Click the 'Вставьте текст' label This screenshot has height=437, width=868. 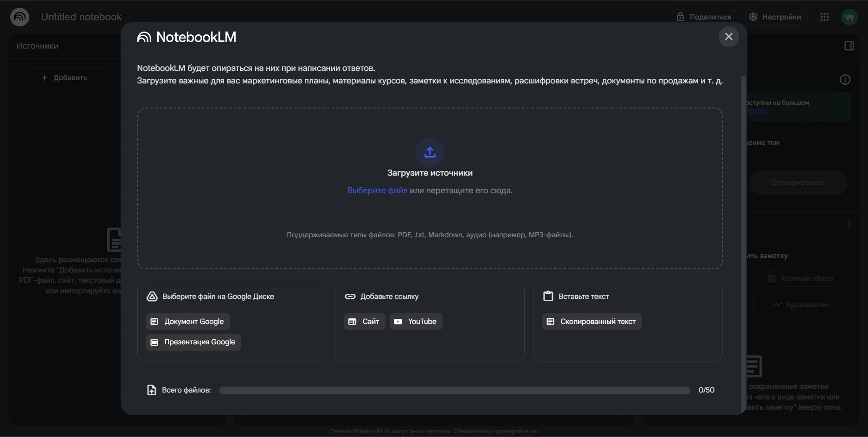point(584,297)
